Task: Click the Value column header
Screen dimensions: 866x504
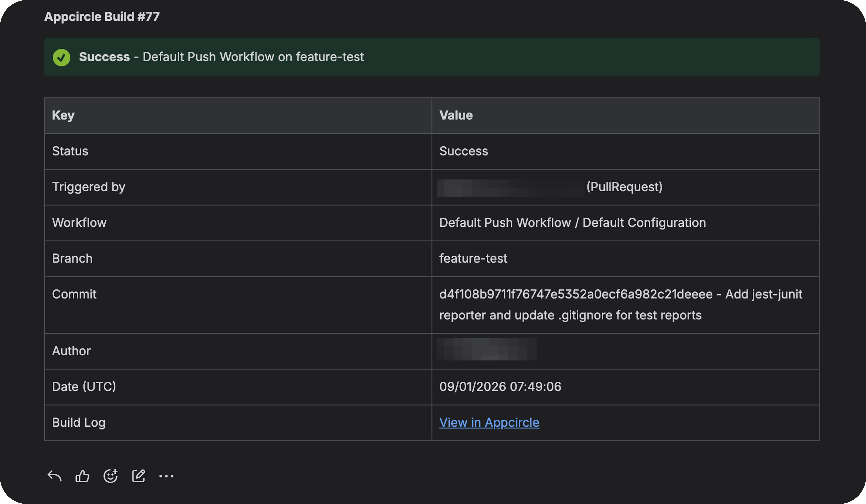Action: tap(456, 115)
